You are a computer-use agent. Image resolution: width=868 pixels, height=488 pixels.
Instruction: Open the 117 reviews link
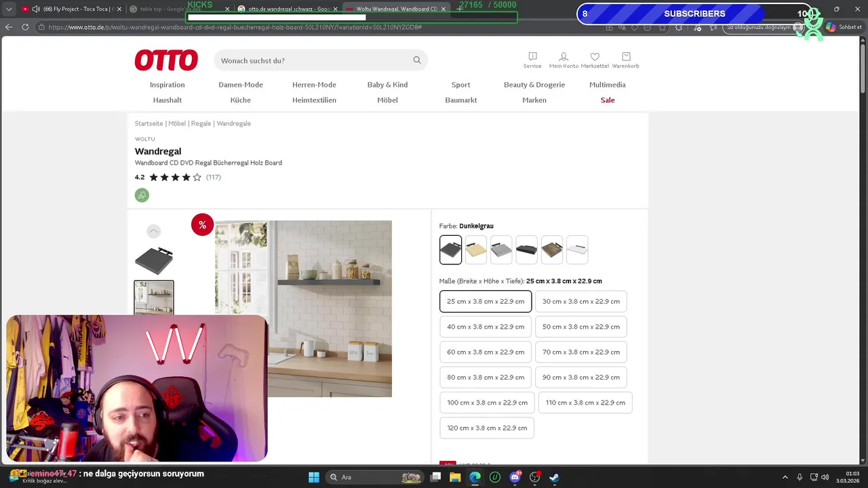(214, 178)
